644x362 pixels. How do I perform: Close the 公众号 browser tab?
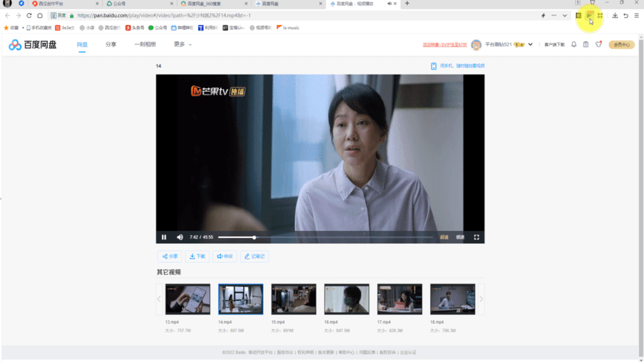click(x=172, y=4)
